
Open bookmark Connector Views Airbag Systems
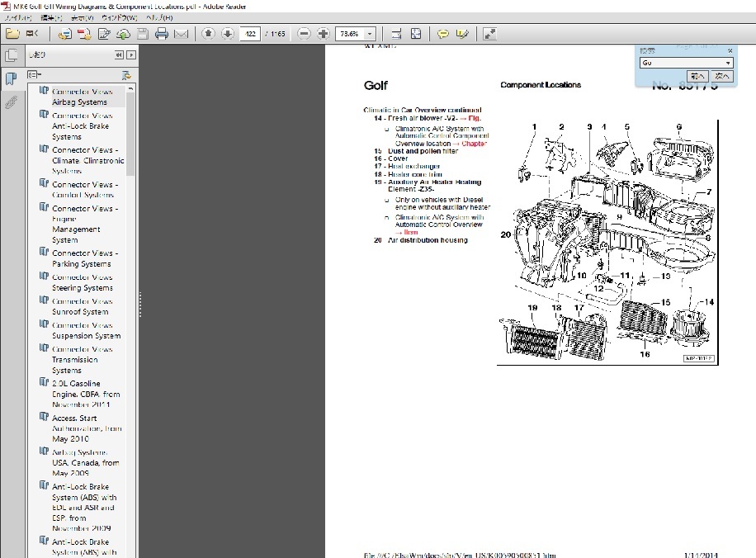click(x=82, y=97)
